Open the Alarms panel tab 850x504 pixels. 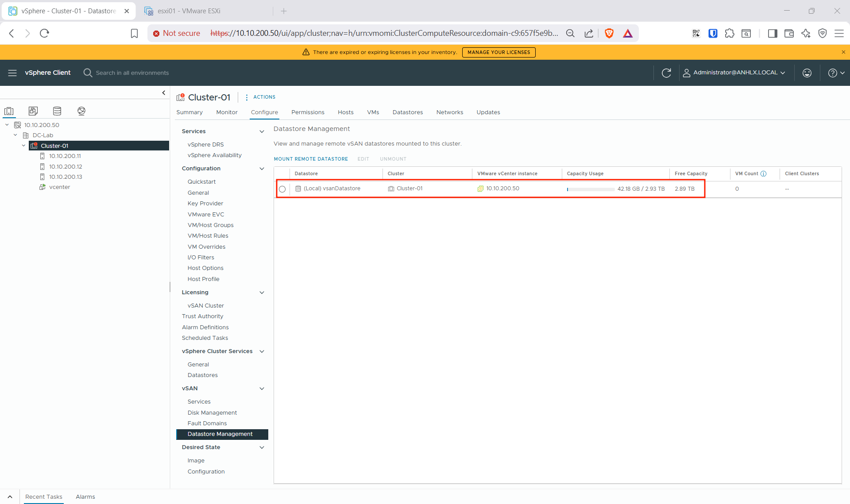[85, 497]
